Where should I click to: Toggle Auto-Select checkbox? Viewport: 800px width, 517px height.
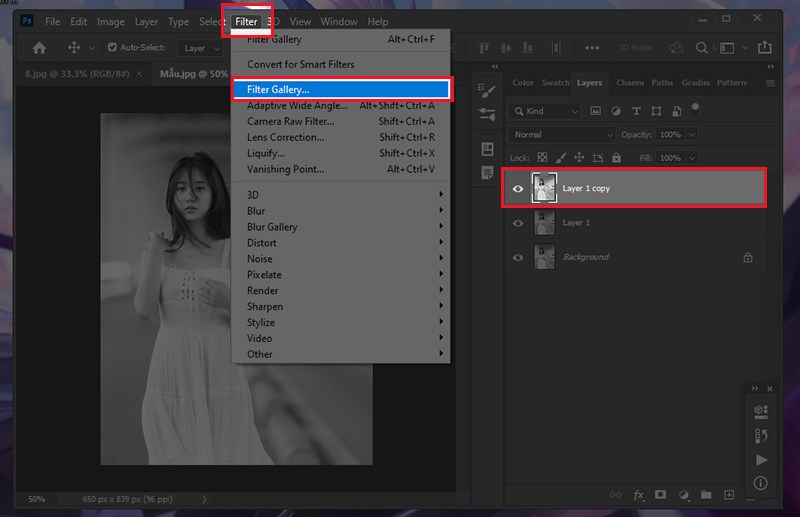112,47
